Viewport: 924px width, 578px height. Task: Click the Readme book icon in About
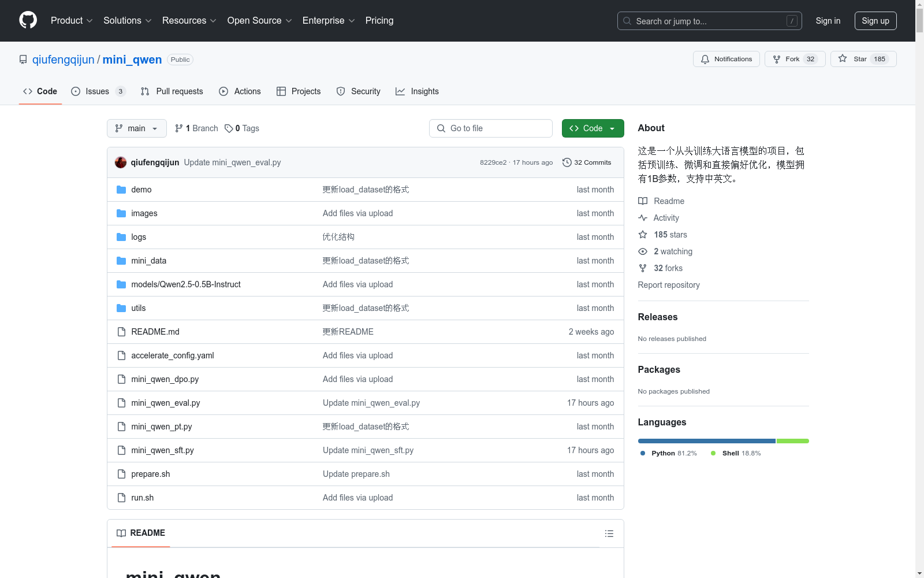(x=643, y=201)
